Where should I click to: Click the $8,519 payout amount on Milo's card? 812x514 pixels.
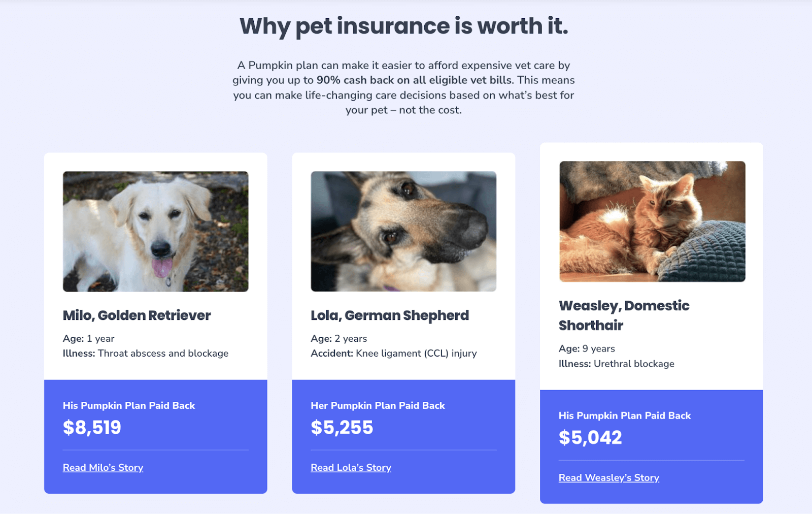point(91,427)
